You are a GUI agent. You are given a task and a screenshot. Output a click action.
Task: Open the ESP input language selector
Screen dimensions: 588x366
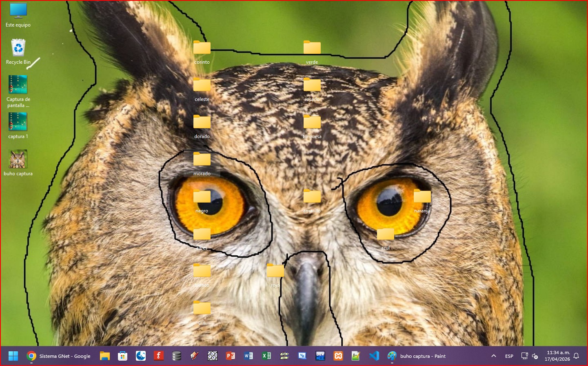[509, 356]
